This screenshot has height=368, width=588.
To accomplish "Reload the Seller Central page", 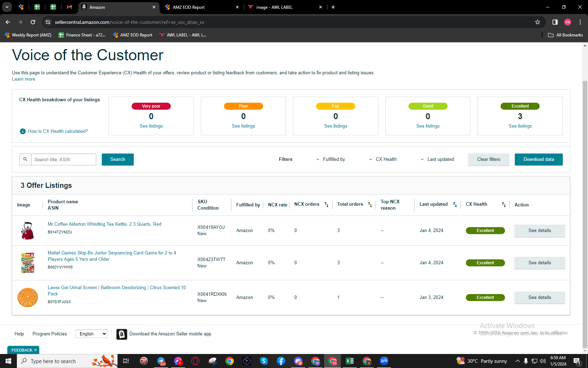I will pos(33,22).
